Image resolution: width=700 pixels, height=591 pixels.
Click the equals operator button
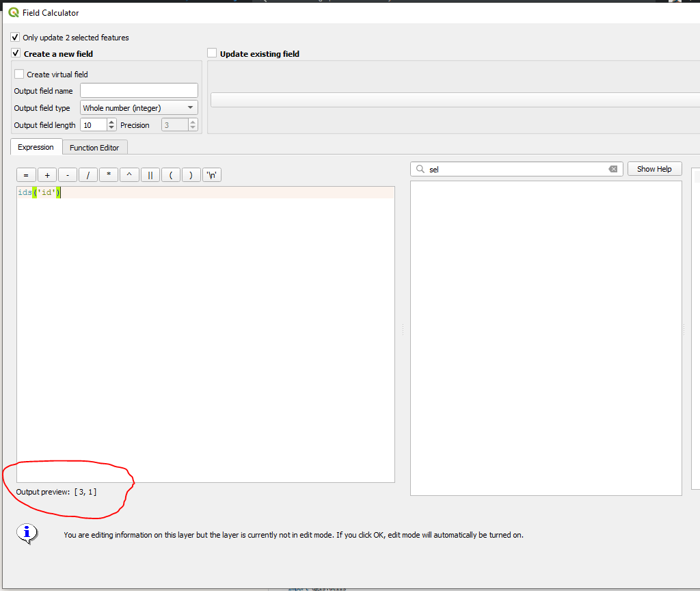pos(26,174)
